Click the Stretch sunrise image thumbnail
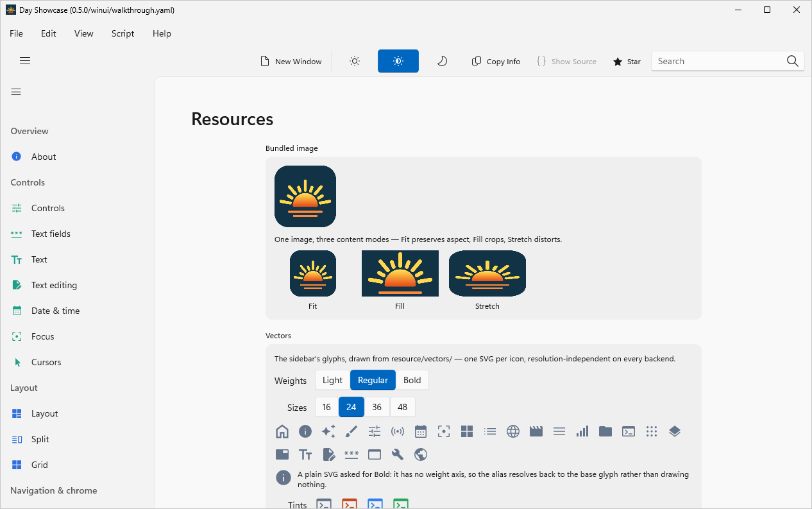This screenshot has width=812, height=509. coord(487,273)
